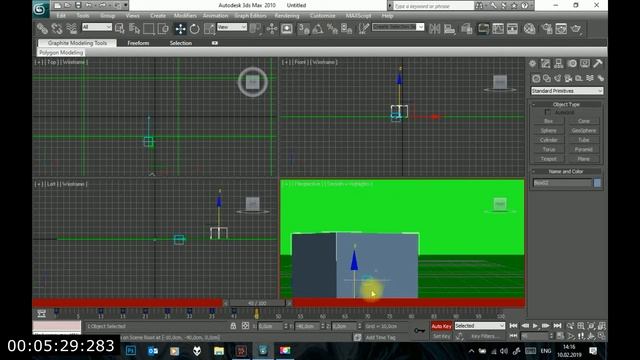The height and width of the screenshot is (360, 640).
Task: Open the Standard Primitives category dropdown
Action: [x=567, y=91]
